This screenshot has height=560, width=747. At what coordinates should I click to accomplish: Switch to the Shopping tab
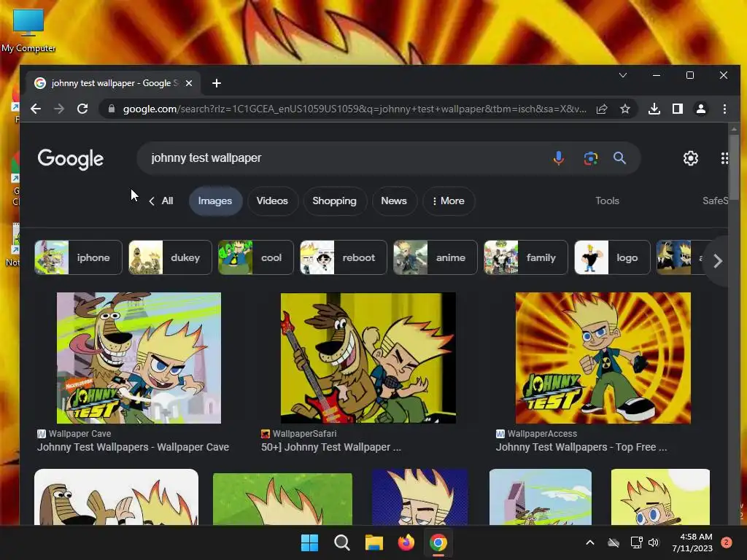(334, 201)
